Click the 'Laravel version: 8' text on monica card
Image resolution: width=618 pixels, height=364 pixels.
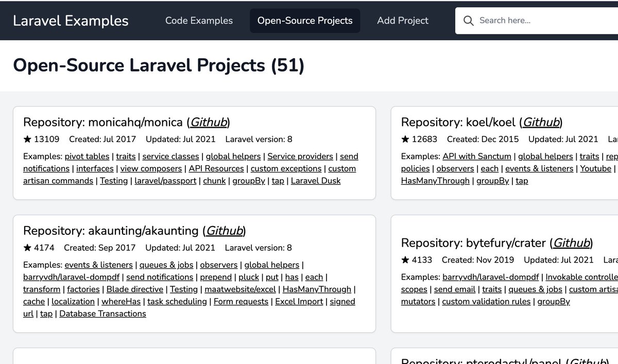click(259, 139)
